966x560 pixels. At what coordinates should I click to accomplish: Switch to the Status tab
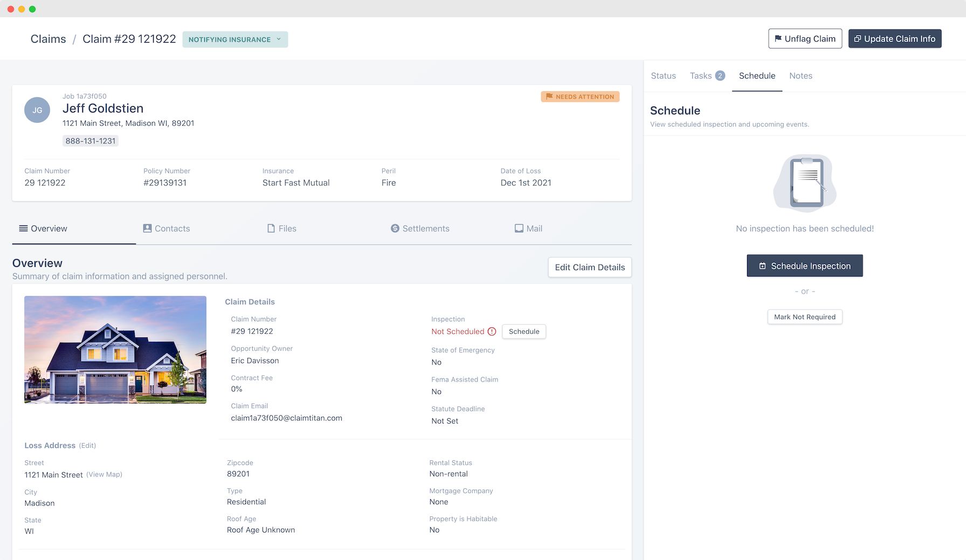[663, 75]
